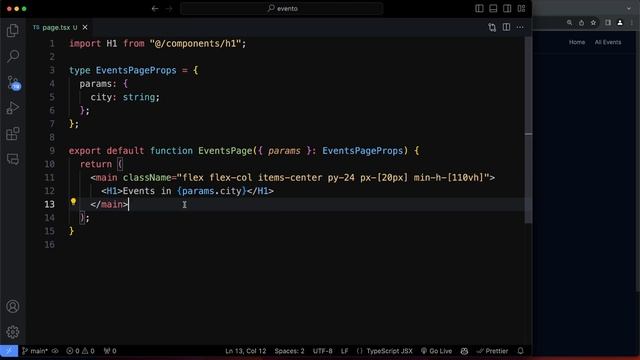The width and height of the screenshot is (640, 360).
Task: Close the page.tsx tab
Action: pyautogui.click(x=85, y=27)
